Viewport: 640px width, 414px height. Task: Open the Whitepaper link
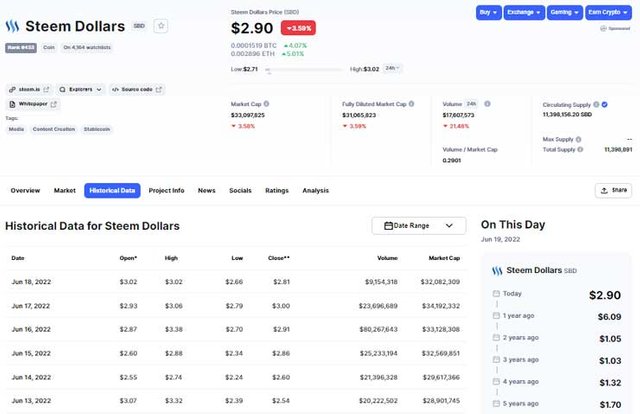[x=33, y=104]
